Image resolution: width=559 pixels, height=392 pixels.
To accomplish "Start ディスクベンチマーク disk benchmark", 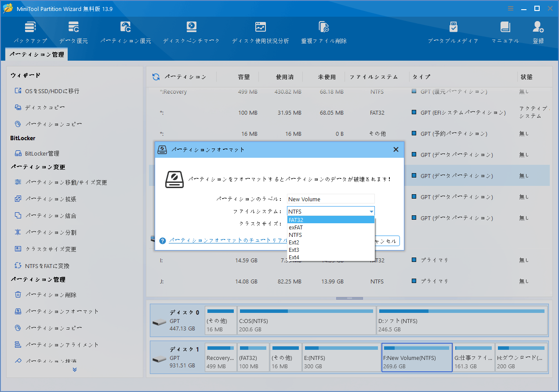I will (x=191, y=32).
